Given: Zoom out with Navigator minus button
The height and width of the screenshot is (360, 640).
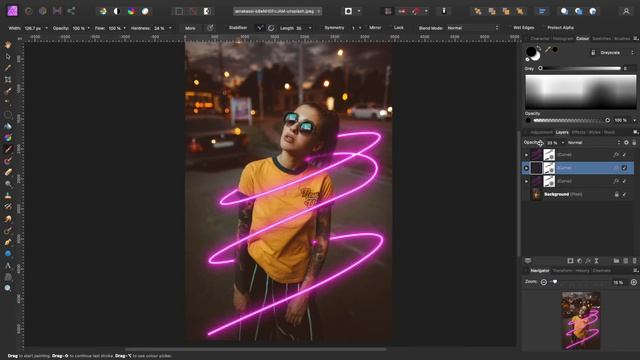Looking at the screenshot, I should click(x=544, y=282).
